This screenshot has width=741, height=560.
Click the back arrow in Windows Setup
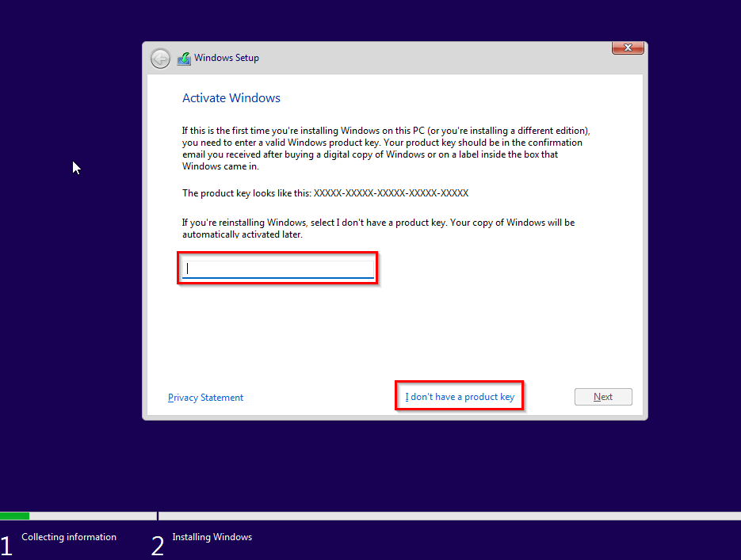click(160, 59)
